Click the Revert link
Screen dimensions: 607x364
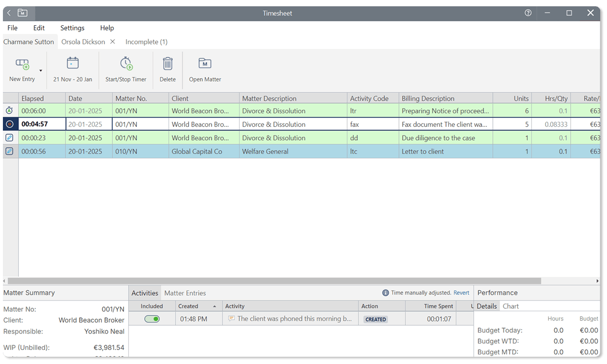pyautogui.click(x=461, y=293)
